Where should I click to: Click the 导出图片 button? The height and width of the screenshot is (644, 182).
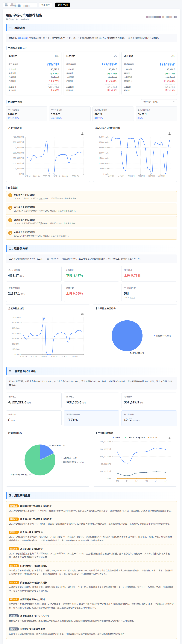(x=46, y=5)
